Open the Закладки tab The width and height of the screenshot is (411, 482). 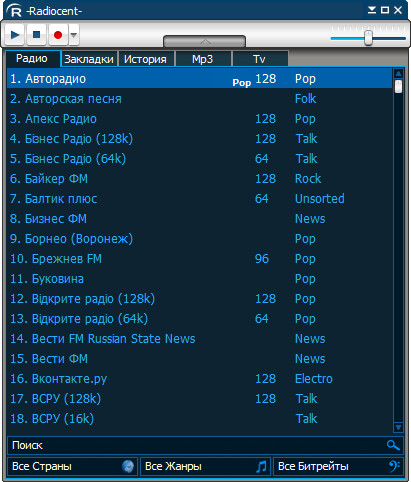(x=89, y=59)
